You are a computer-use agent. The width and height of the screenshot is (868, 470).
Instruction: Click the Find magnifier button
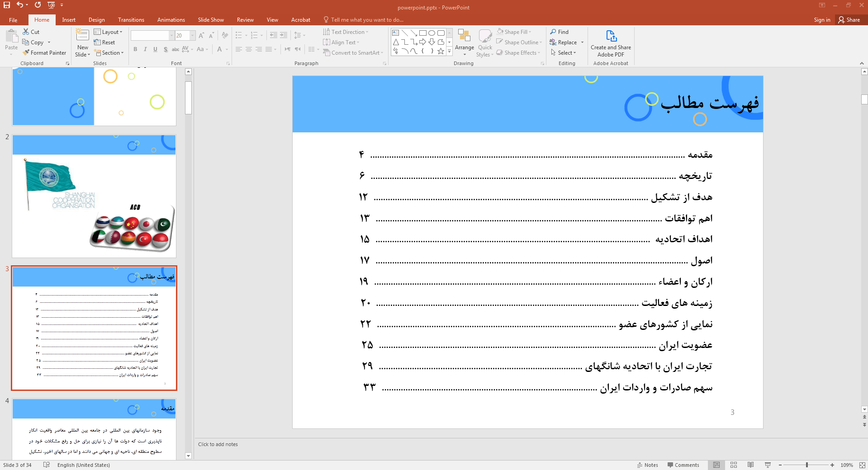point(559,32)
